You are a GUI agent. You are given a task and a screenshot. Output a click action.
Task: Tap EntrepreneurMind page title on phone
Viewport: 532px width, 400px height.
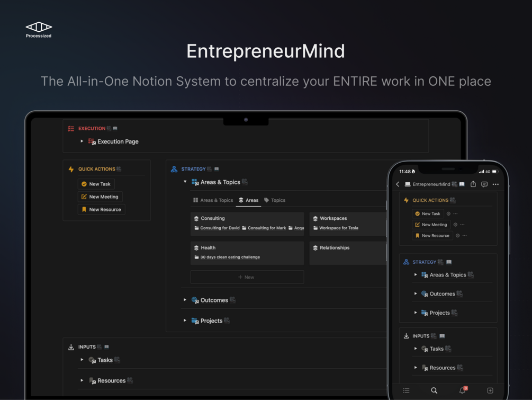pyautogui.click(x=431, y=184)
